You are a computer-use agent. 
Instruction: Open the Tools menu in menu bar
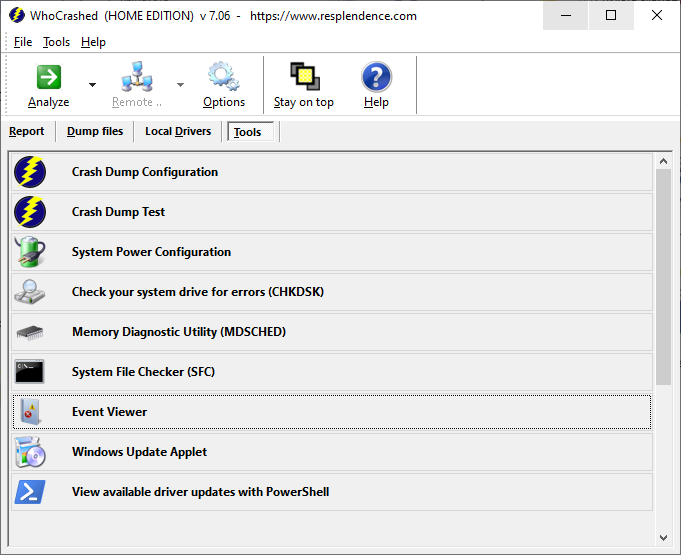coord(56,42)
